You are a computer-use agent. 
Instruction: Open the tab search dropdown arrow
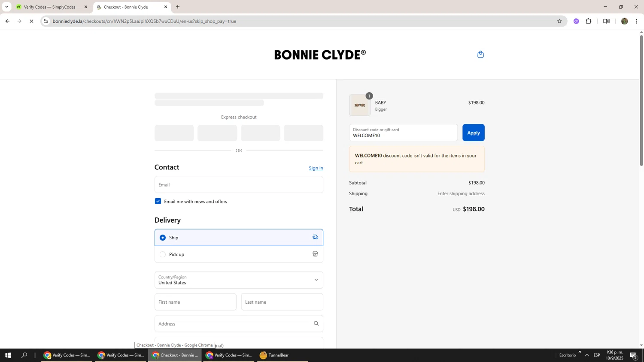tap(6, 7)
